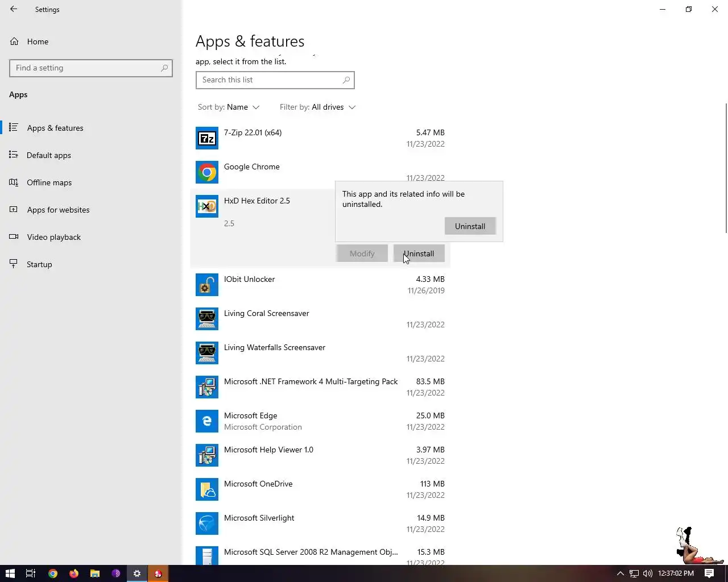
Task: Select the 7-Zip app icon
Action: (x=207, y=138)
